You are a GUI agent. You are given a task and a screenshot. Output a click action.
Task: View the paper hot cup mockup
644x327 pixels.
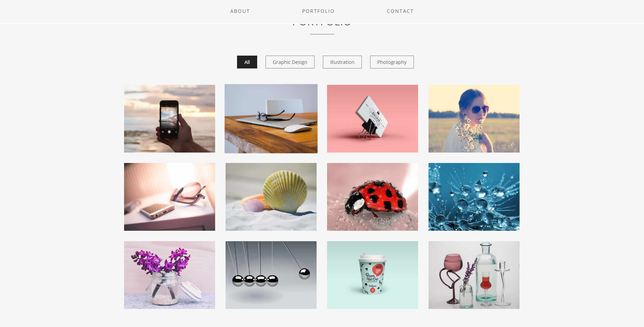(373, 275)
